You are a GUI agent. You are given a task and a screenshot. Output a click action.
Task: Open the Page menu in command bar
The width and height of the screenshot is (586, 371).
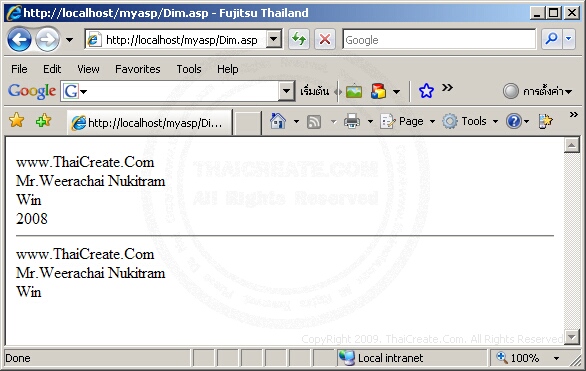point(408,121)
